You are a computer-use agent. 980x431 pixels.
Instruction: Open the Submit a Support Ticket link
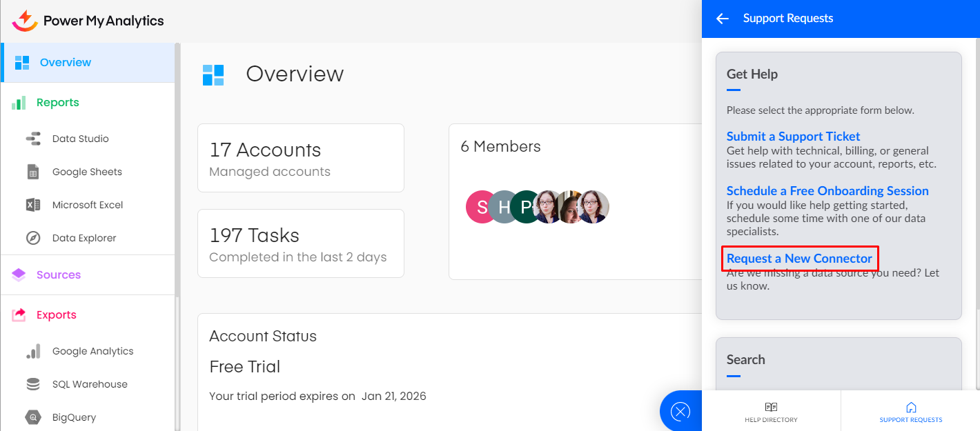pos(793,137)
